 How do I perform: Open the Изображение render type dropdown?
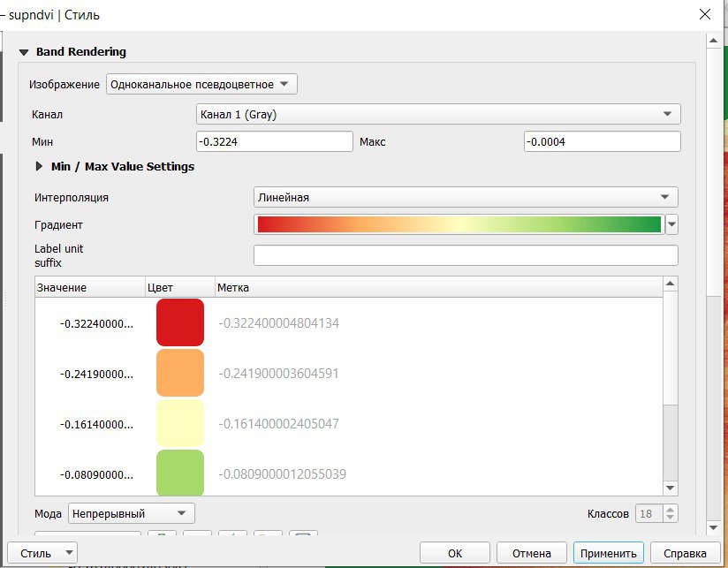[x=201, y=85]
